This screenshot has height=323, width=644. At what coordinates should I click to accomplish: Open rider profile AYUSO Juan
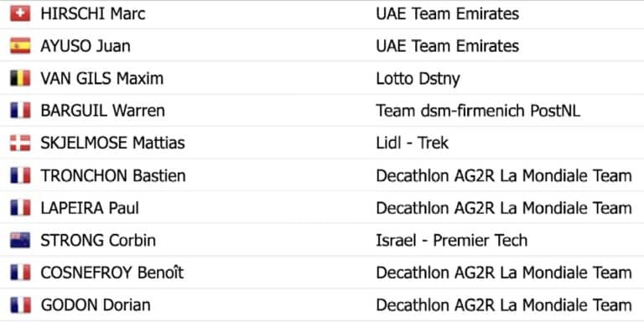86,46
